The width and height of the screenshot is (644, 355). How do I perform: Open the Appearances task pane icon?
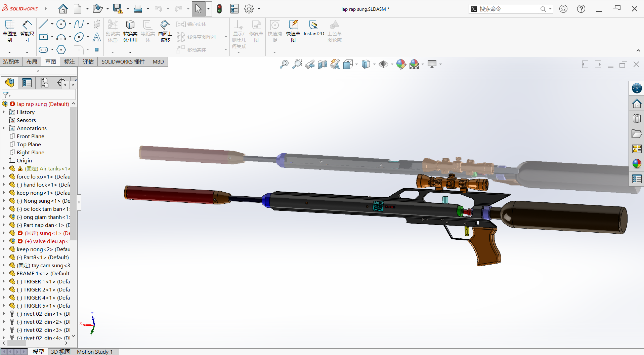pyautogui.click(x=637, y=164)
